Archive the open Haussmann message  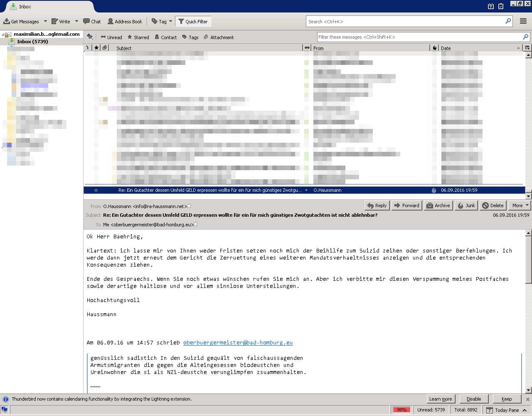pyautogui.click(x=438, y=206)
